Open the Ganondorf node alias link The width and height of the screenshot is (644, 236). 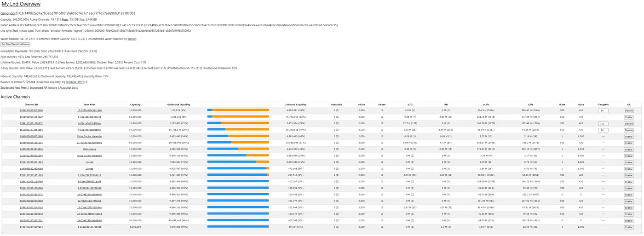coord(9,13)
